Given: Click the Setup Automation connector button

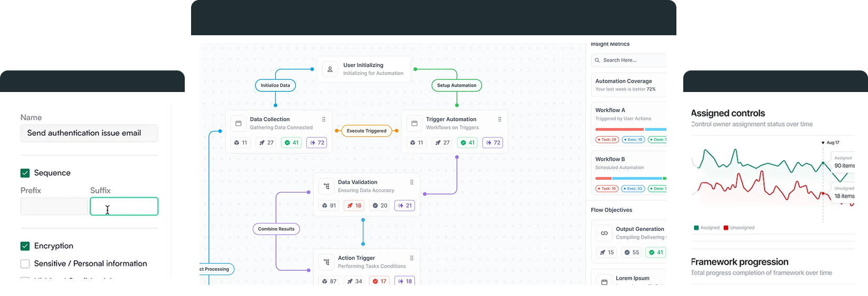Looking at the screenshot, I should tap(456, 85).
